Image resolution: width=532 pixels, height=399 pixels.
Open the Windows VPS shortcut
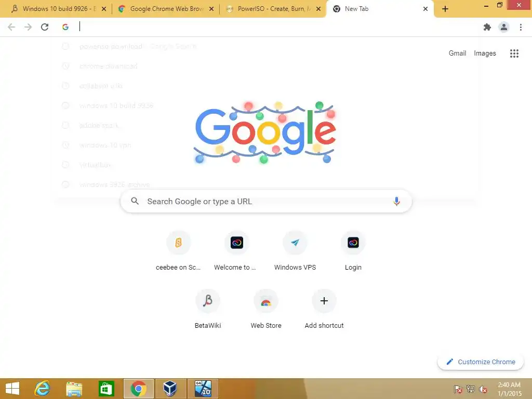(295, 251)
